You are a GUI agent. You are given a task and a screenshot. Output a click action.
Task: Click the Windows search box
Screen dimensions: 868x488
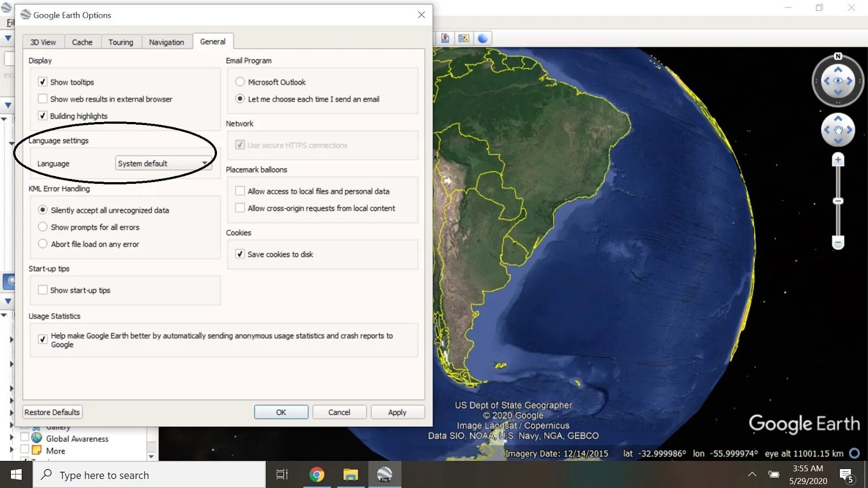pyautogui.click(x=149, y=475)
